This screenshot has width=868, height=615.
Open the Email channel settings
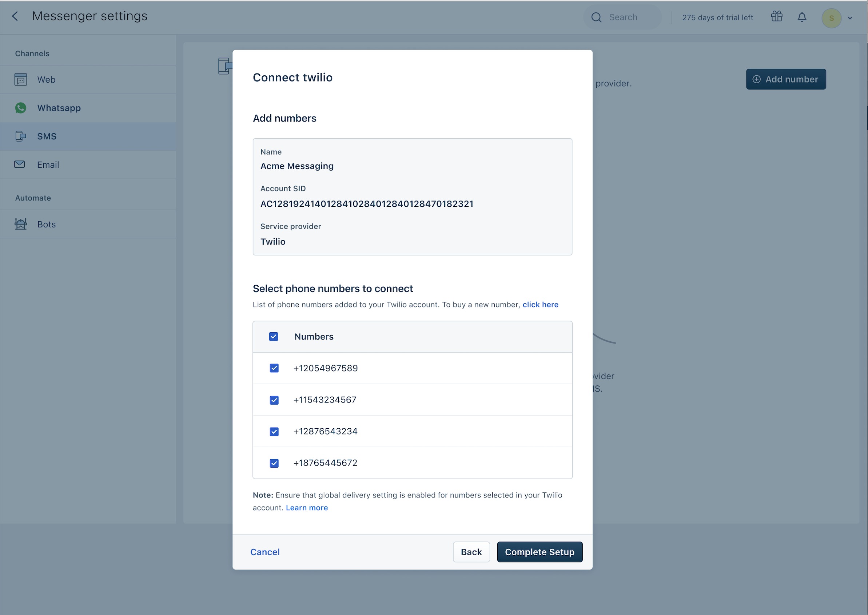[88, 165]
